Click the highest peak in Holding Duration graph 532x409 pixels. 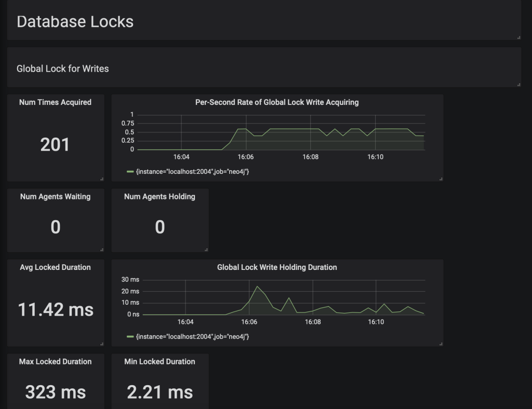(x=257, y=287)
